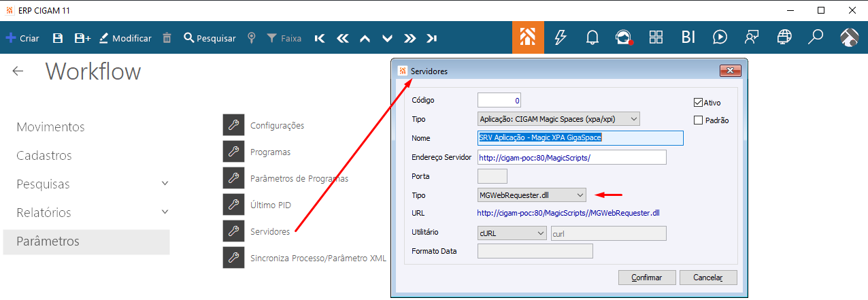The height and width of the screenshot is (300, 868).
Task: Select Relatórios in the side menu
Action: 44,213
